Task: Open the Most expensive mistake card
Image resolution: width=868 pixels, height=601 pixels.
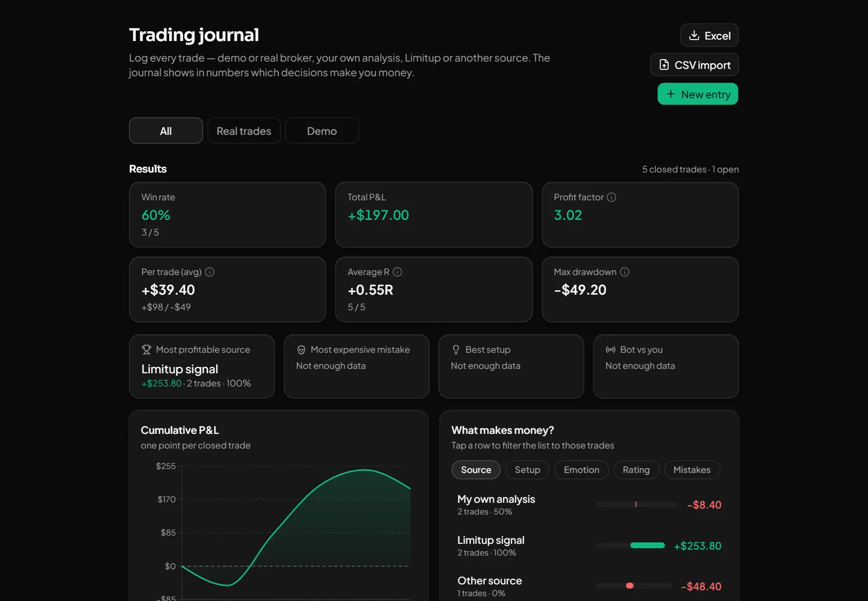Action: point(356,366)
